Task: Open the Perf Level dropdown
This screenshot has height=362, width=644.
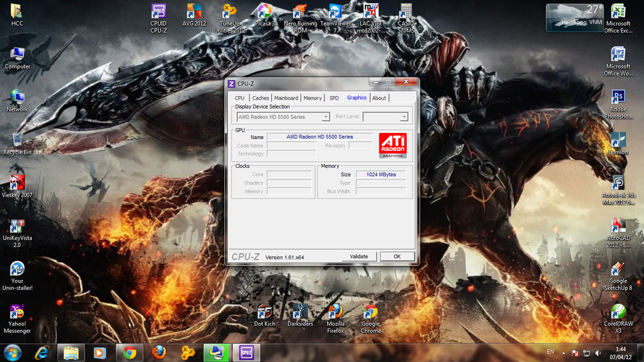Action: click(x=403, y=117)
